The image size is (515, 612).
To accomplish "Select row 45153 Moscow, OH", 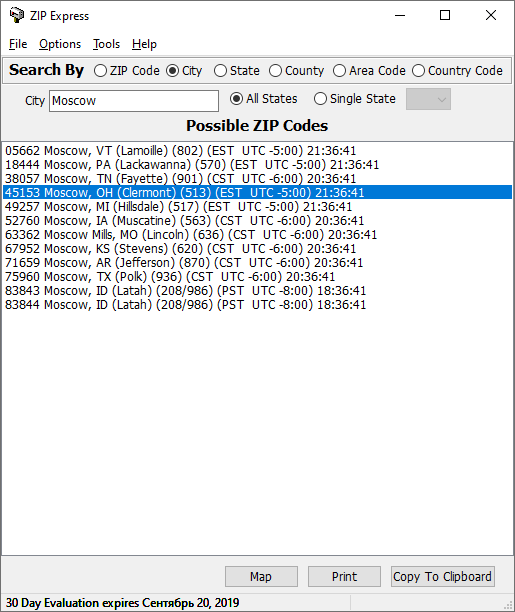I will pos(257,192).
